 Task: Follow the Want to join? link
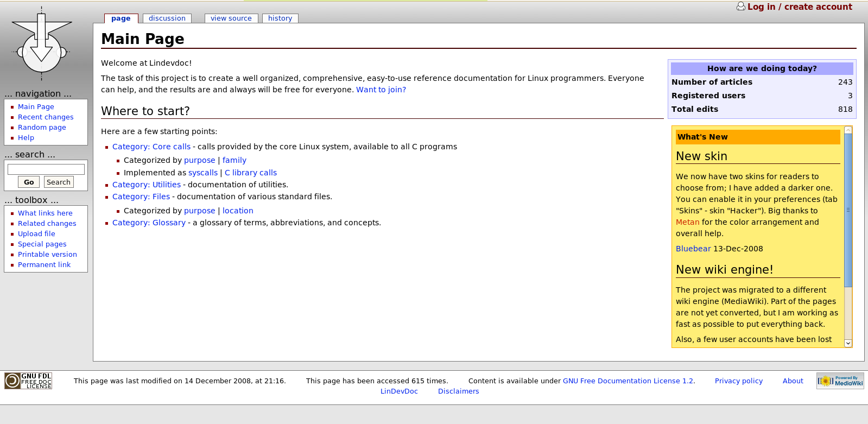381,90
